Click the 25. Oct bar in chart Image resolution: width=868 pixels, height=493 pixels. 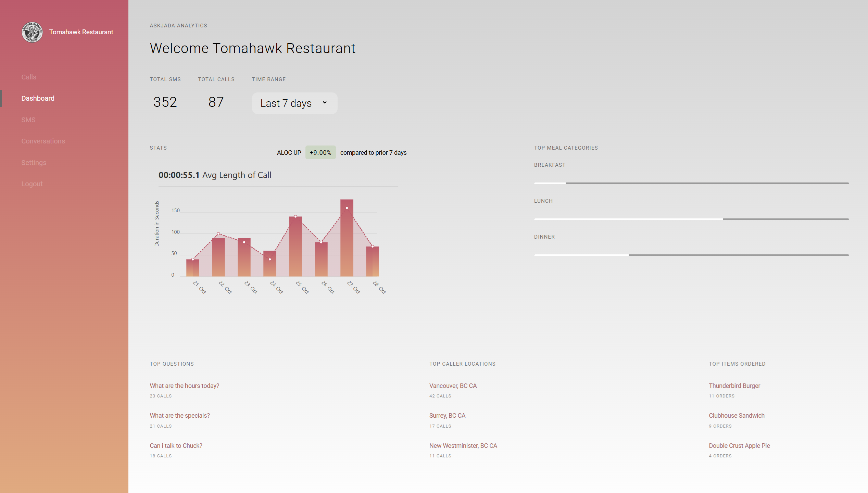(295, 246)
